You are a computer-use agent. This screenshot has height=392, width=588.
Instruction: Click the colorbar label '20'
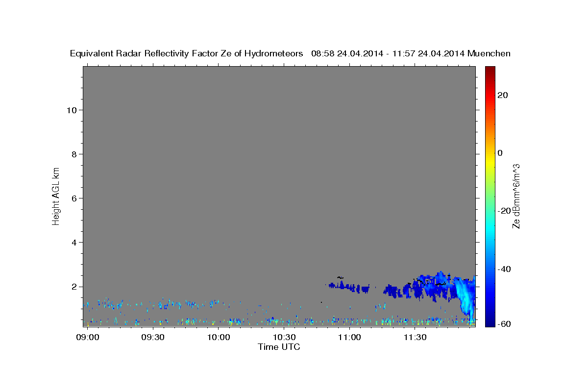click(x=502, y=95)
